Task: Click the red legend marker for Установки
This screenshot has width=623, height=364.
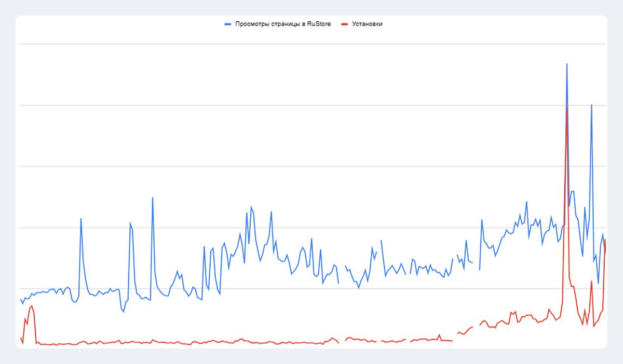Action: tap(344, 24)
